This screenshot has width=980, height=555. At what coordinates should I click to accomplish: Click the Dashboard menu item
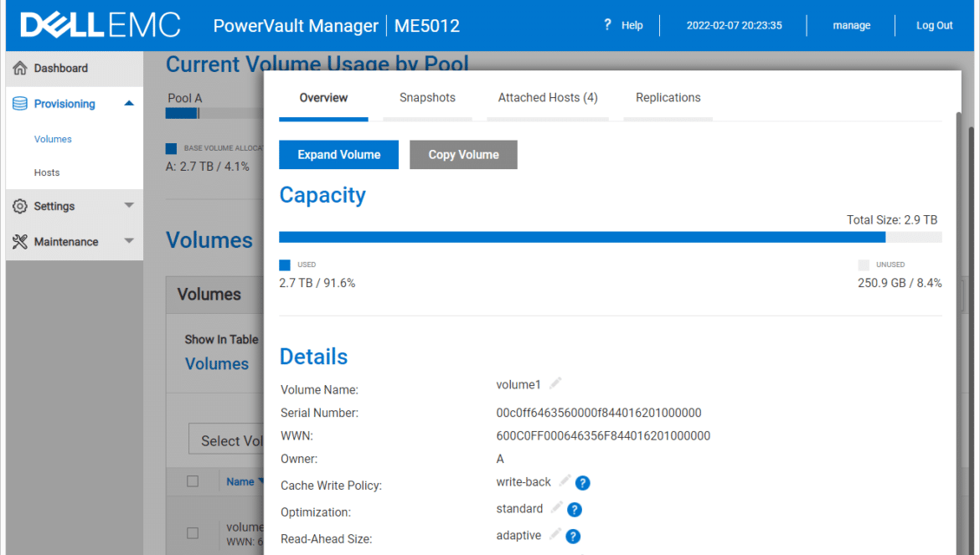click(75, 69)
